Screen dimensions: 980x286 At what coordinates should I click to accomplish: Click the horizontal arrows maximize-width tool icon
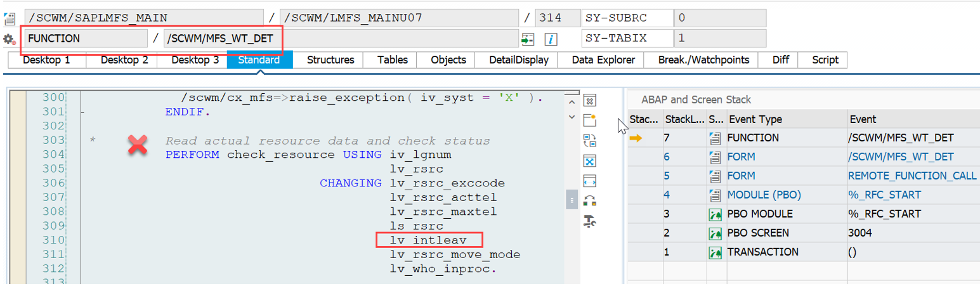[590, 181]
